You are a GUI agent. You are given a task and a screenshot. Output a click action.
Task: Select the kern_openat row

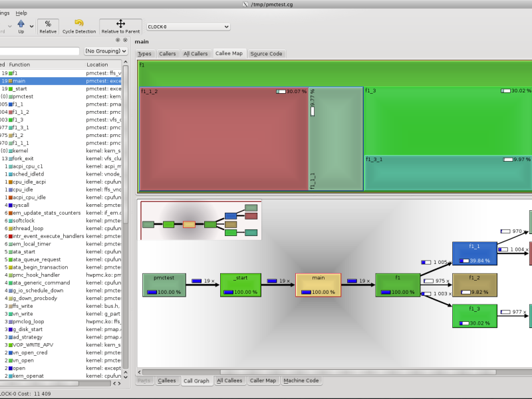[x=61, y=376]
